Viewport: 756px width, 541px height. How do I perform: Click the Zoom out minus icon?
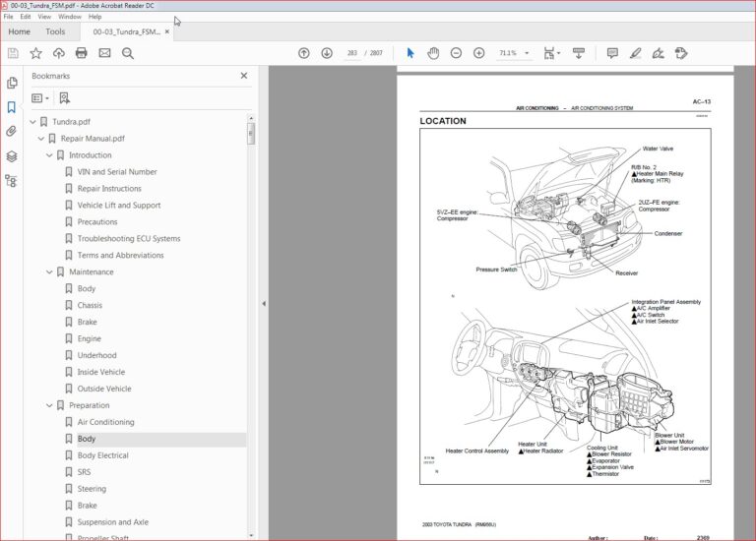(456, 53)
